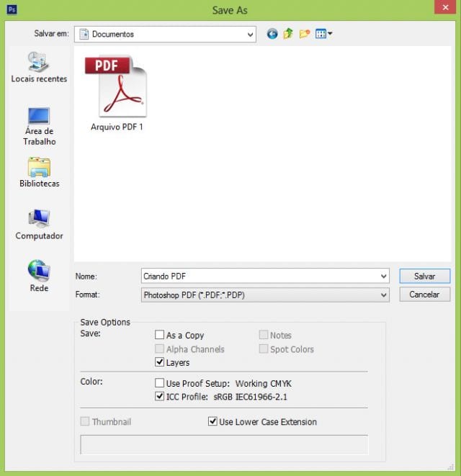Go up one folder level

tap(288, 34)
